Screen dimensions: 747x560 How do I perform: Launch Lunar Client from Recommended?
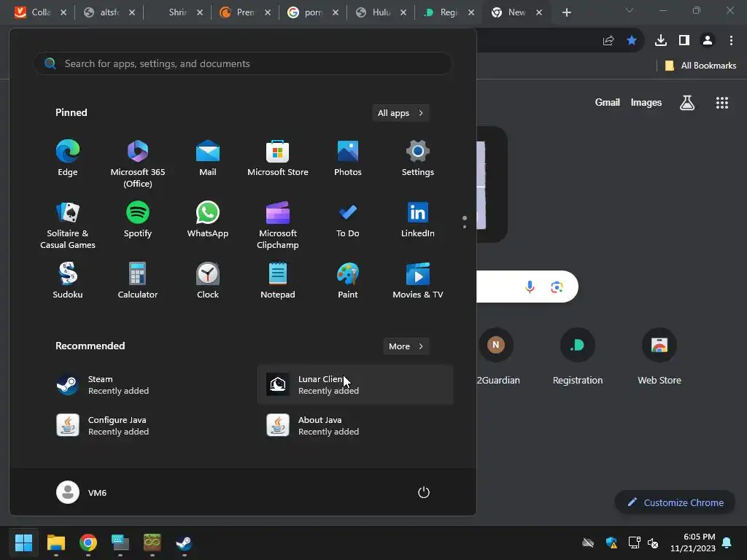click(x=355, y=385)
